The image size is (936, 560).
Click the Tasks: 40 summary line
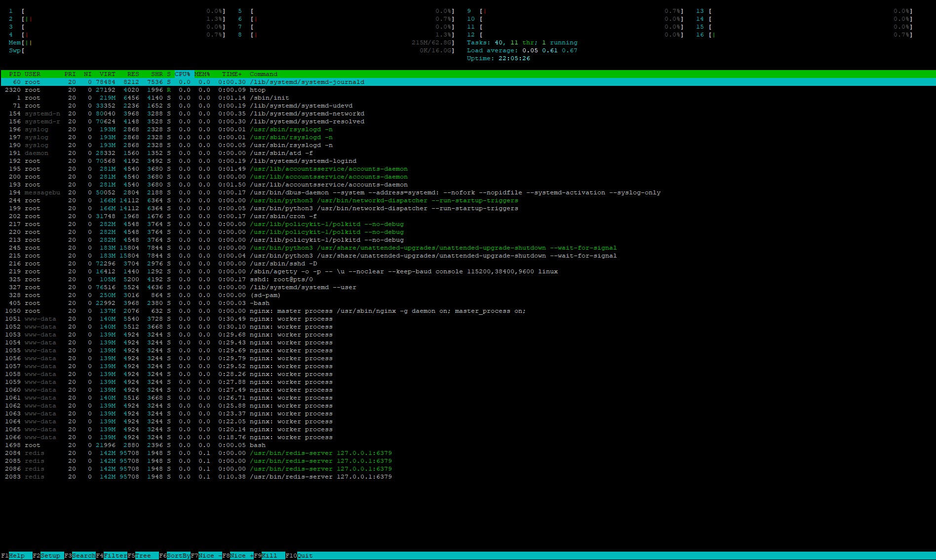pyautogui.click(x=522, y=42)
